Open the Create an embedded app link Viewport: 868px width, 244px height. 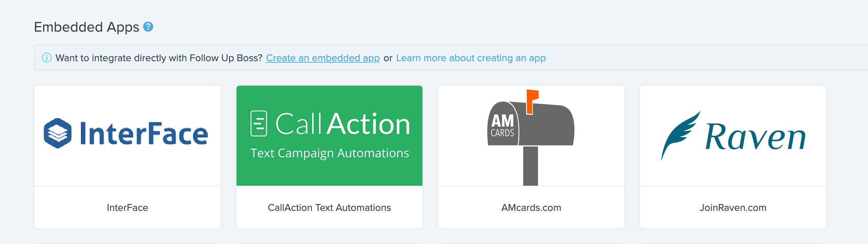click(x=323, y=58)
